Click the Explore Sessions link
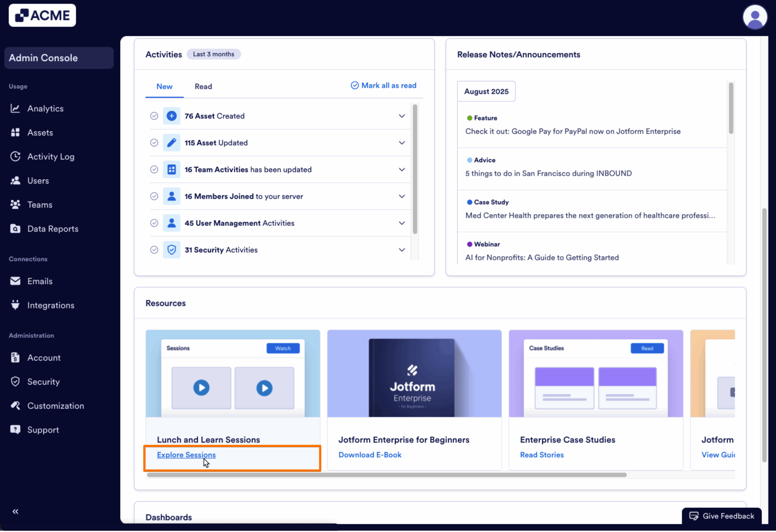This screenshot has height=532, width=776. [186, 455]
